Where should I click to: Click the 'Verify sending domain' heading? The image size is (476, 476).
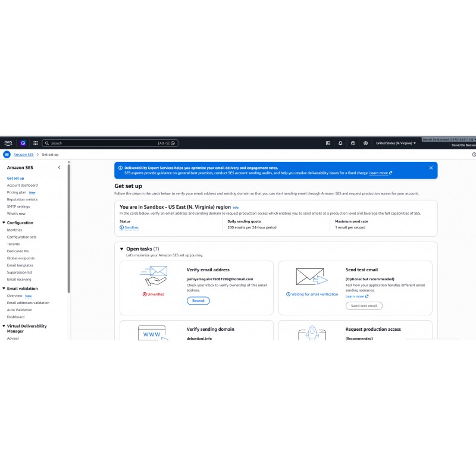211,329
